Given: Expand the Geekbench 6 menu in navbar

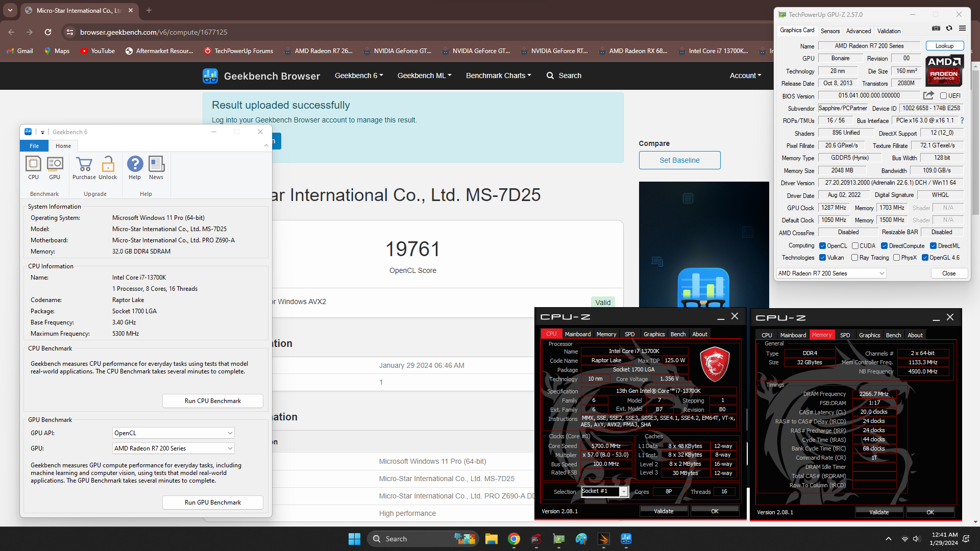Looking at the screenshot, I should pyautogui.click(x=359, y=76).
